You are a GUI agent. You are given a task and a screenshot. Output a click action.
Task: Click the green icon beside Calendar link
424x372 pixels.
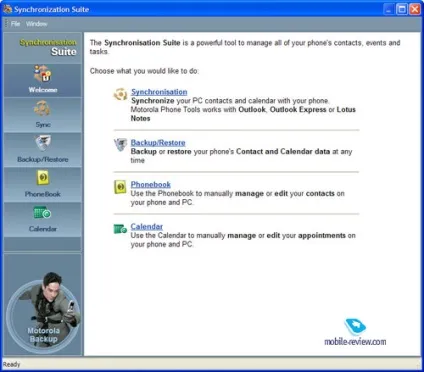[120, 229]
